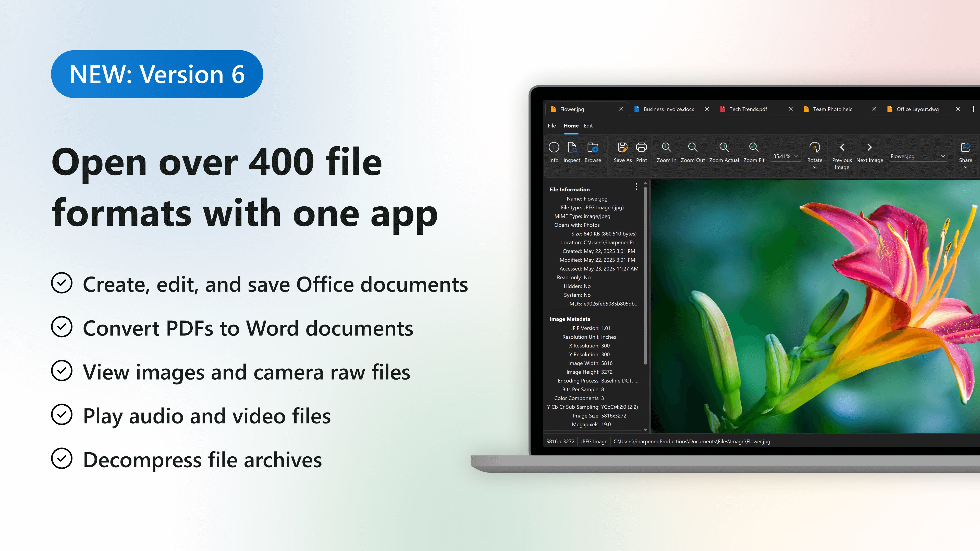980x551 pixels.
Task: Advance to the Next Image
Action: click(869, 147)
